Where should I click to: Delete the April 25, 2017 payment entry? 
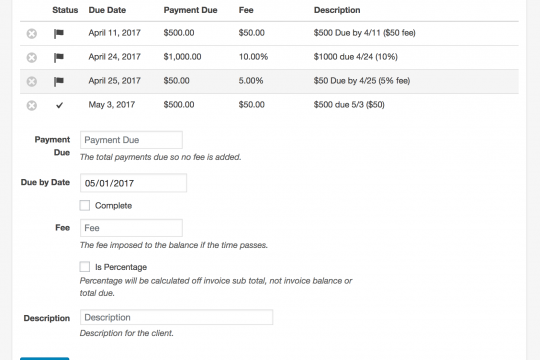pyautogui.click(x=32, y=81)
